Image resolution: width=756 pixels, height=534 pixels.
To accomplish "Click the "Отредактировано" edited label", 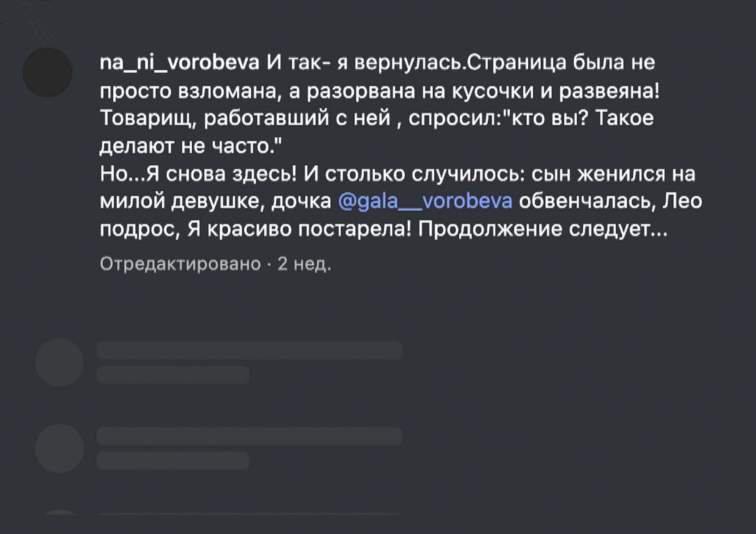I will coord(180,264).
